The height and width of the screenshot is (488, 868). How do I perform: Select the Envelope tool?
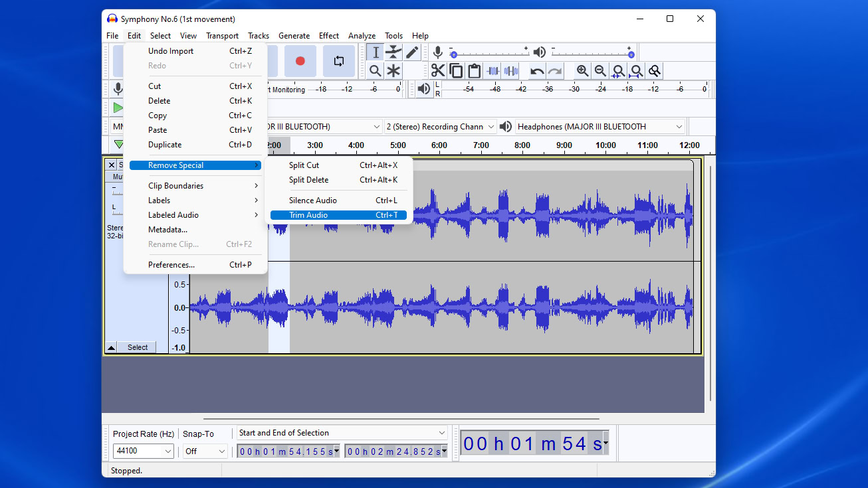click(394, 52)
